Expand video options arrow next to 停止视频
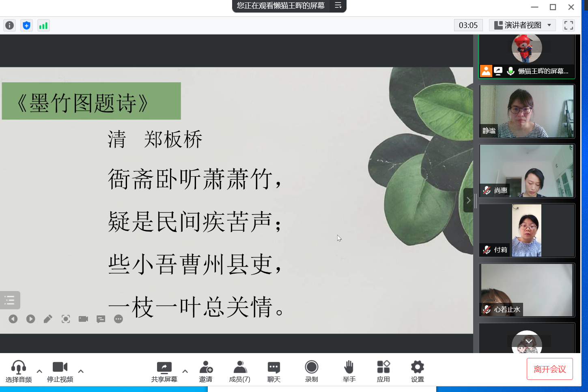 81,371
